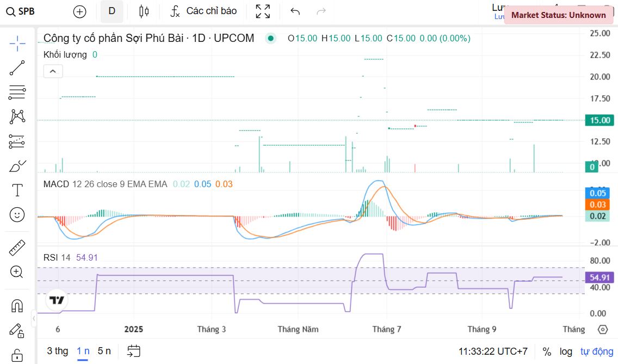Screen dimensions: 618x364
Task: Select the Text annotation tool
Action: coord(17,190)
